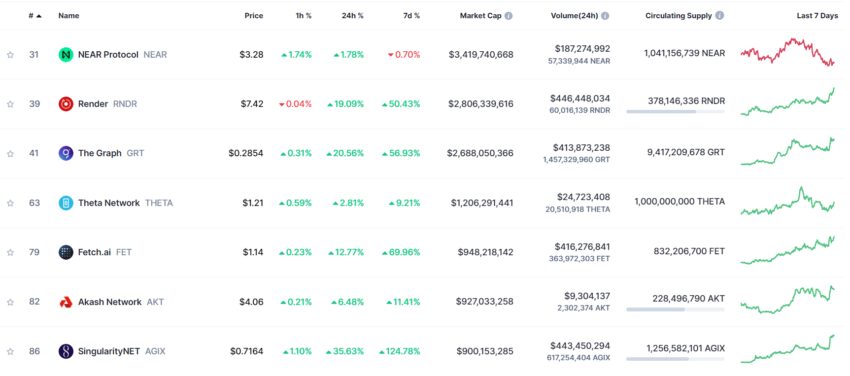Click the Akash Network coin logo
Screen dimensions: 850x376
coord(66,302)
